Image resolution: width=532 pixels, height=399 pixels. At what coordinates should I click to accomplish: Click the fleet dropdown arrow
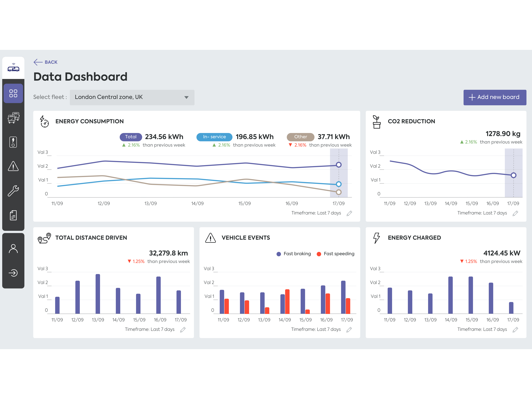tap(186, 97)
